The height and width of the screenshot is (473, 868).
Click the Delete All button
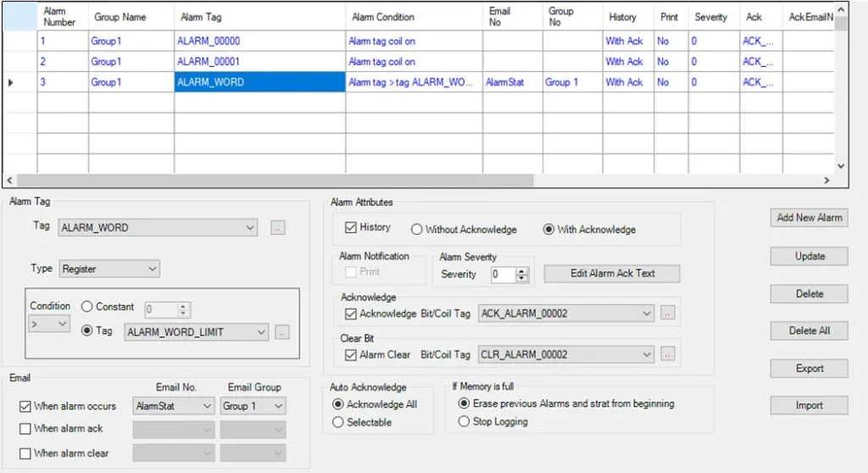tap(809, 331)
